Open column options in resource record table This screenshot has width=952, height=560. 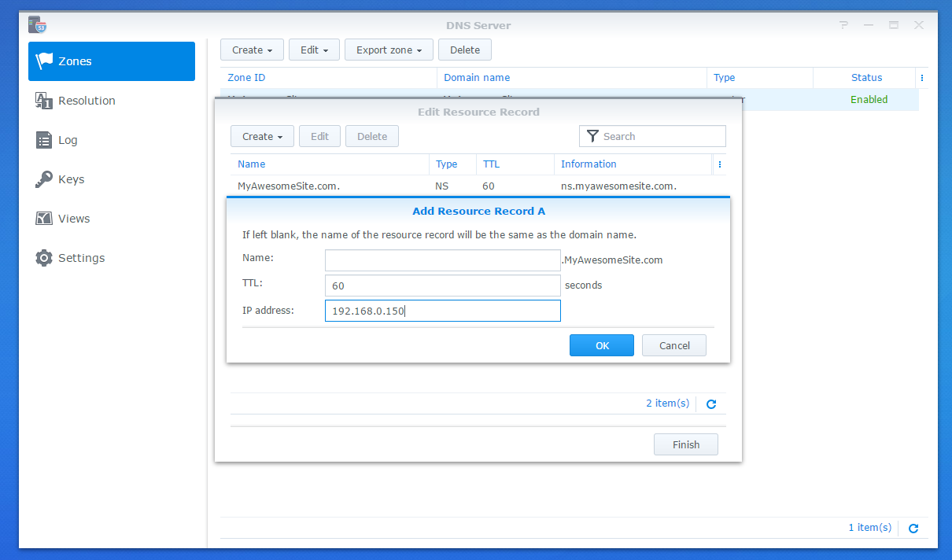[719, 164]
